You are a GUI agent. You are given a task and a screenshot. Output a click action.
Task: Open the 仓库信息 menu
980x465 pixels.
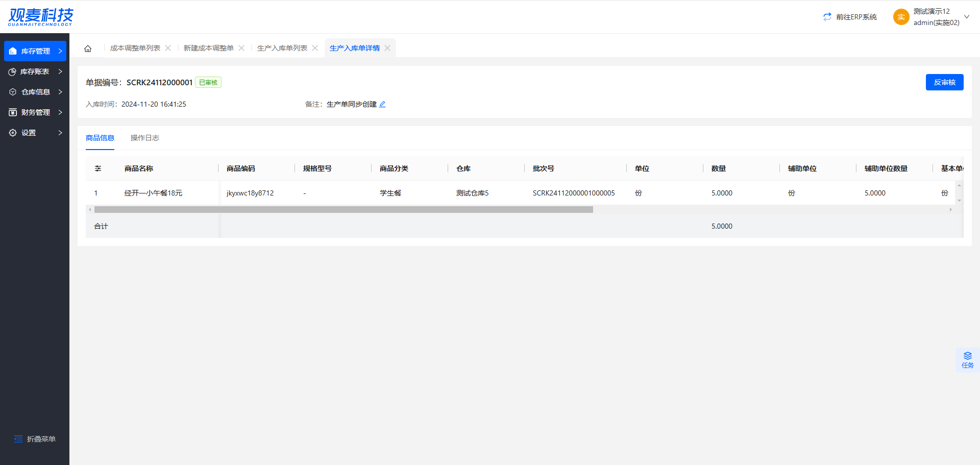(35, 92)
